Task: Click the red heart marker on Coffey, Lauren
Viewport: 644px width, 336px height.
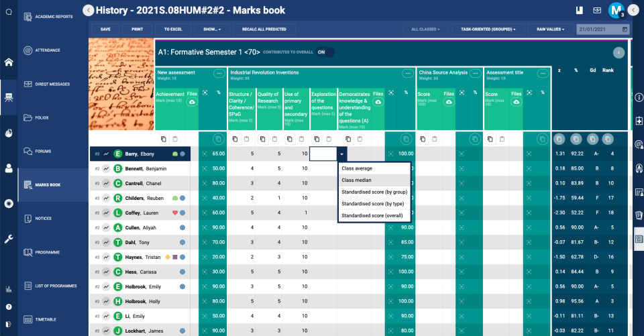Action: click(175, 213)
